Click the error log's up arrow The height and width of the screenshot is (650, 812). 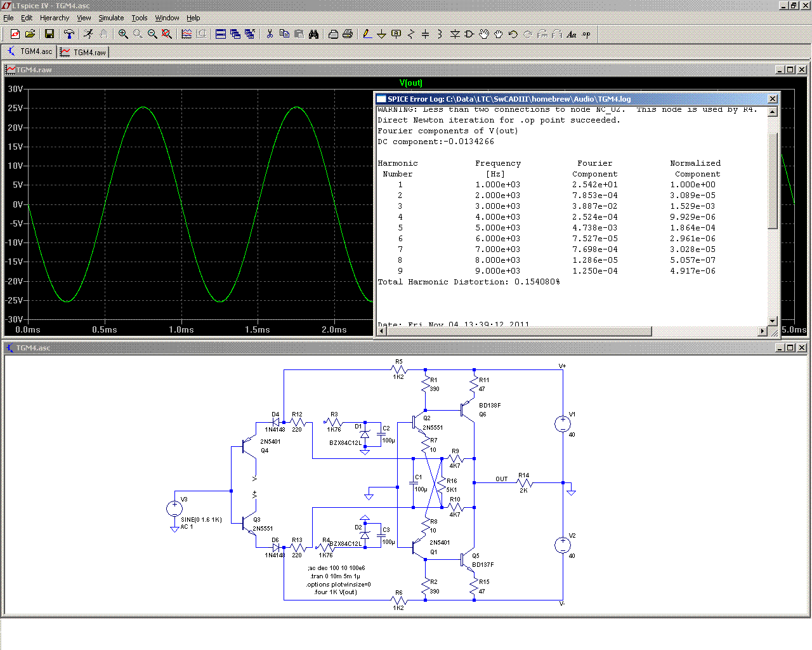click(x=772, y=112)
